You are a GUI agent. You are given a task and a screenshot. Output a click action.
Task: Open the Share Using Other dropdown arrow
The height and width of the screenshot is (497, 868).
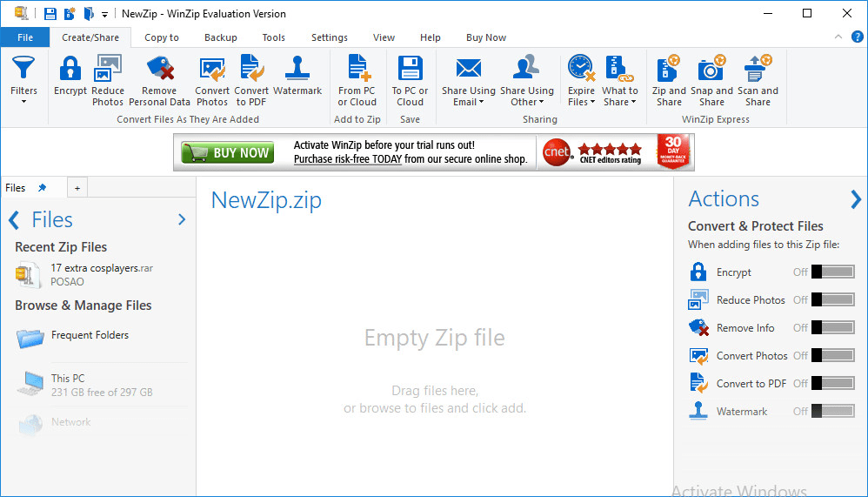541,102
